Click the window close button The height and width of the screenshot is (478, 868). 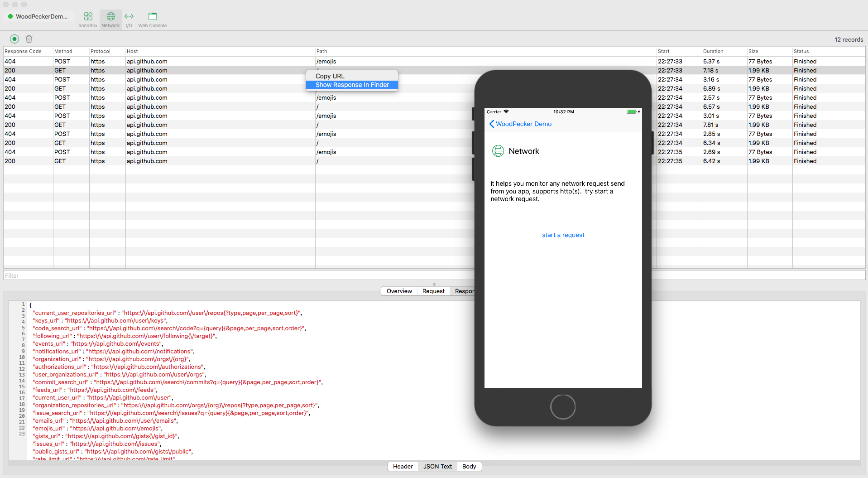tap(6, 4)
